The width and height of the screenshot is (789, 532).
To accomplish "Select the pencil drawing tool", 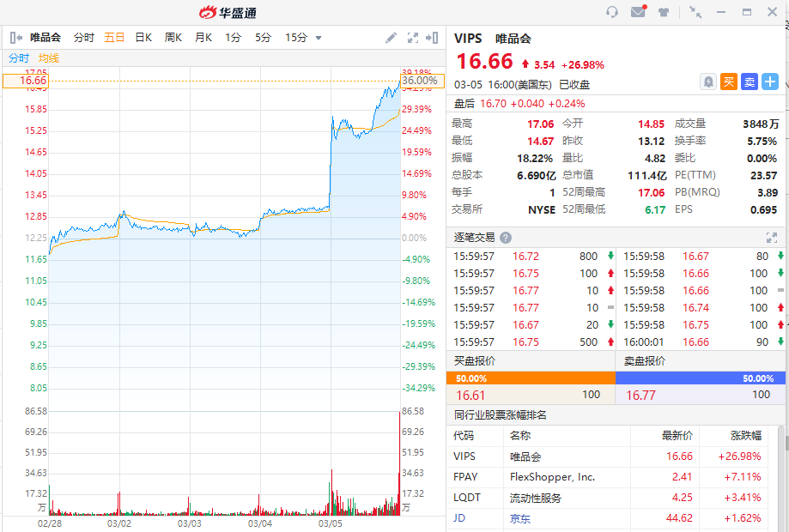I will pos(391,38).
